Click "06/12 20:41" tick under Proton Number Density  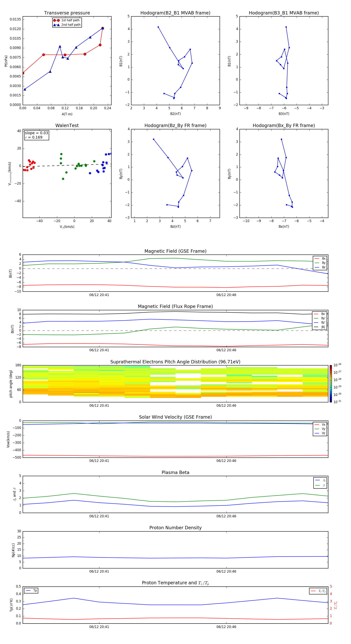pos(99,571)
